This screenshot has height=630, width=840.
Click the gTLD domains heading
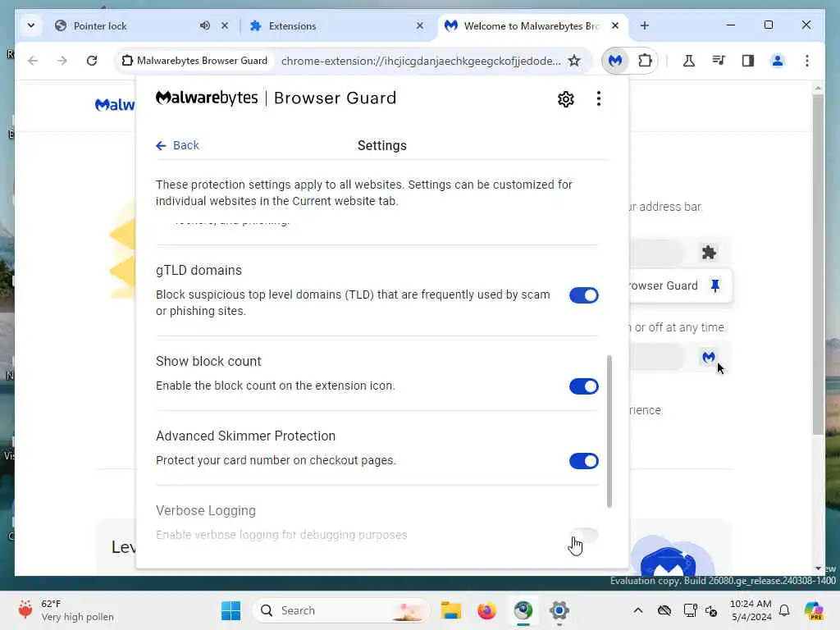(x=199, y=271)
